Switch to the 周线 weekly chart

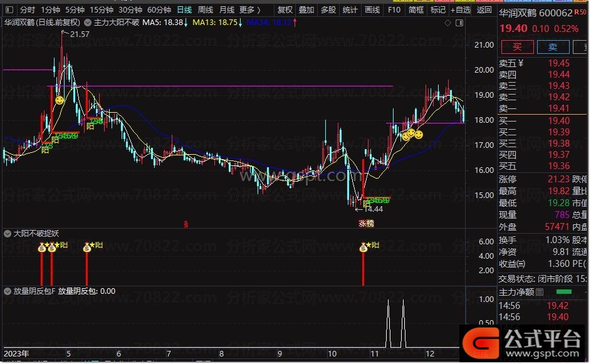206,10
